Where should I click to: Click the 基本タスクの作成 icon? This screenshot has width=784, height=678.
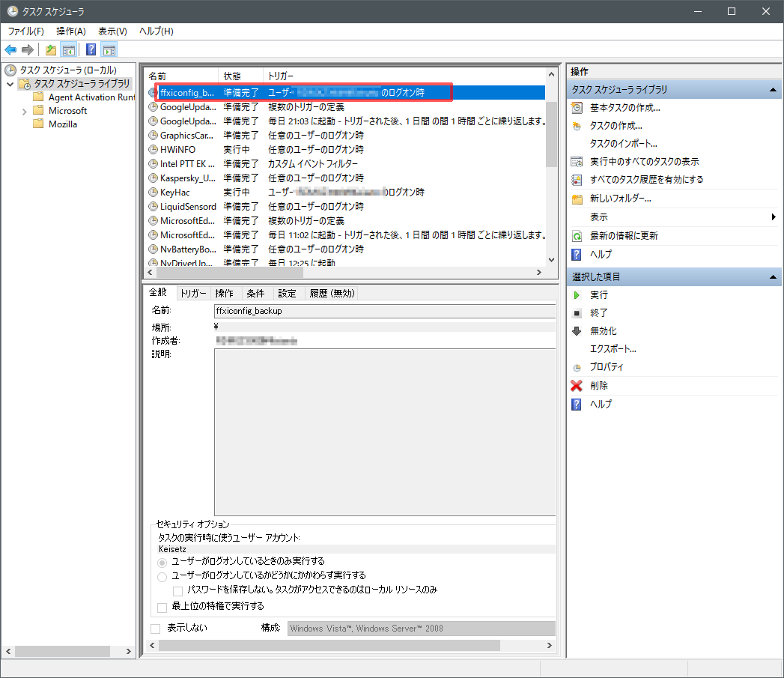point(577,108)
